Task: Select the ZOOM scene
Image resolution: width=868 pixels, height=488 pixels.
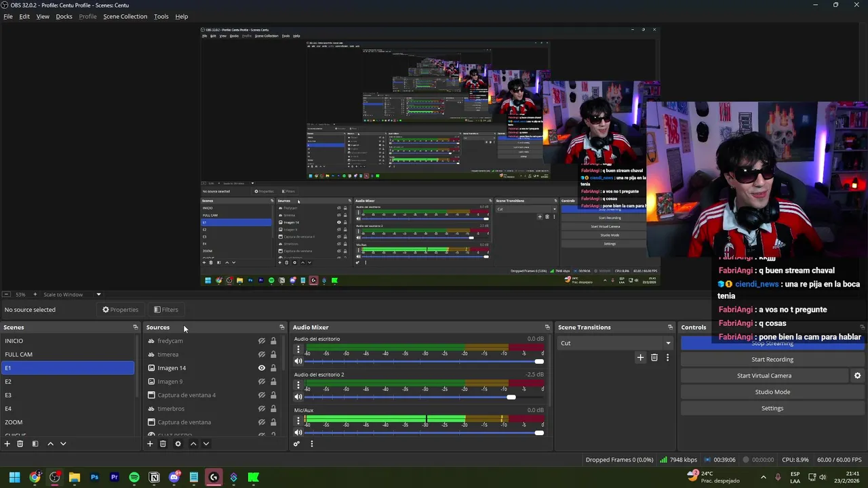Action: pyautogui.click(x=68, y=422)
